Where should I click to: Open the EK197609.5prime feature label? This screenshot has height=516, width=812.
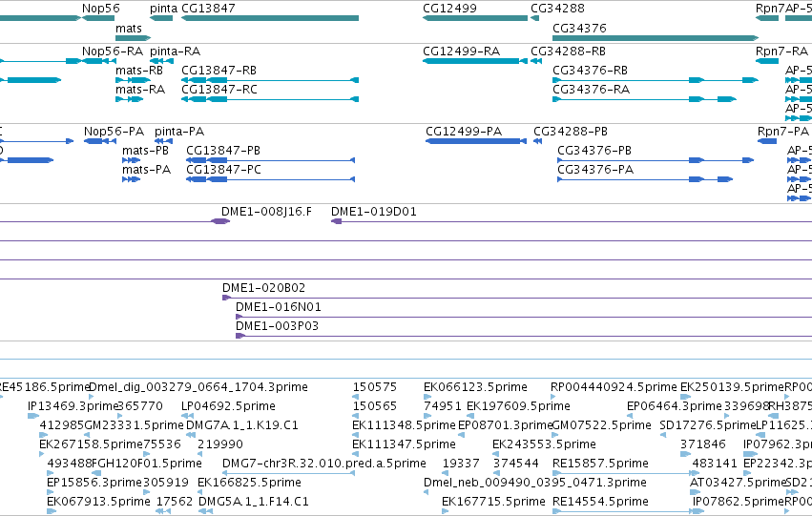518,406
